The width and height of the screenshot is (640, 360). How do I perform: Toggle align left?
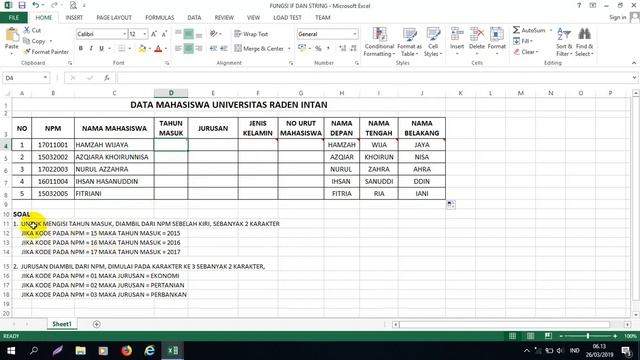[178, 49]
